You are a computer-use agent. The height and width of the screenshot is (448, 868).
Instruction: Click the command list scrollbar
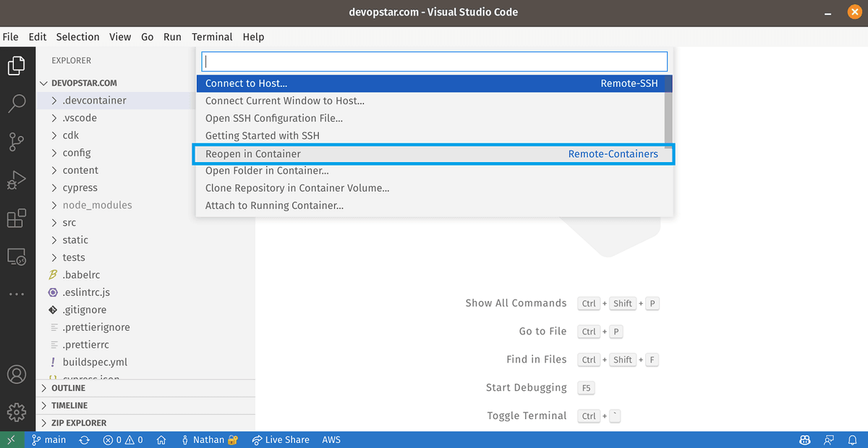(668, 109)
